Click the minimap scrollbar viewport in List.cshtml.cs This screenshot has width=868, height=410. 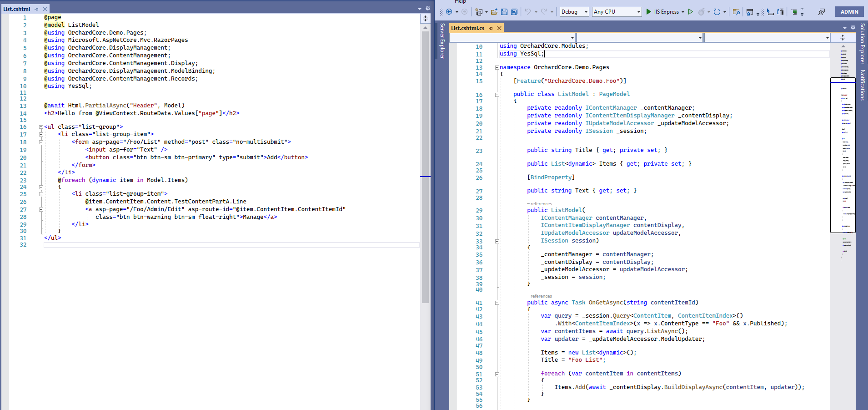click(843, 155)
